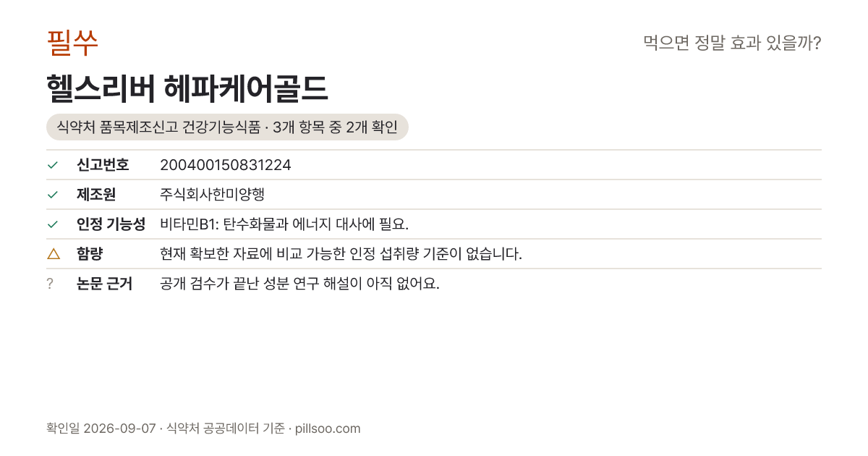
Task: Click the 인정 기능성 row label
Action: click(x=111, y=224)
